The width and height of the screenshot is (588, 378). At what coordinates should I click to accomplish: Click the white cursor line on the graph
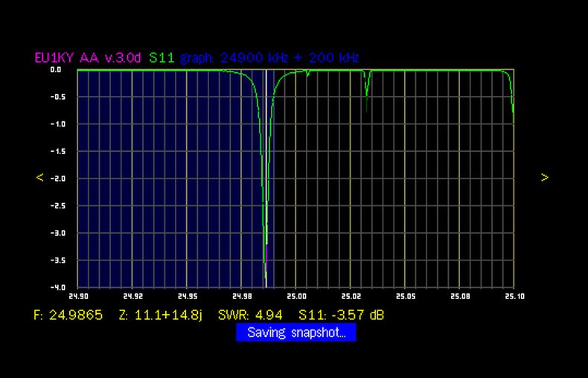266,149
